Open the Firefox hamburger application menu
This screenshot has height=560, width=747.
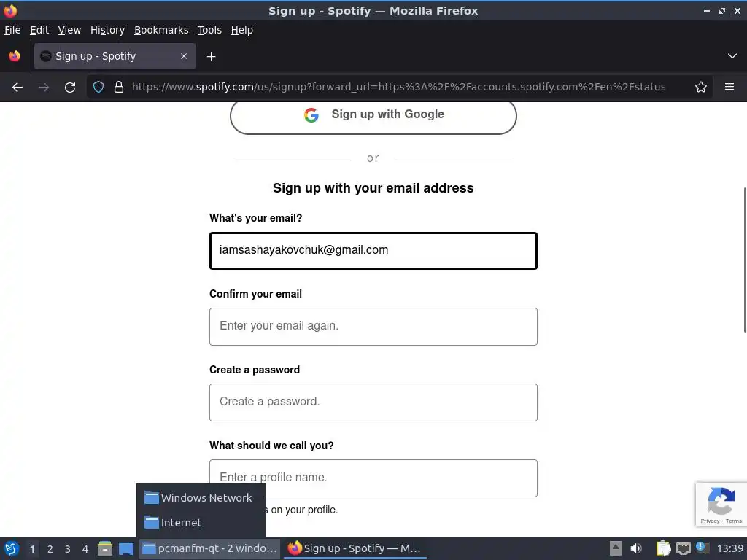(729, 87)
